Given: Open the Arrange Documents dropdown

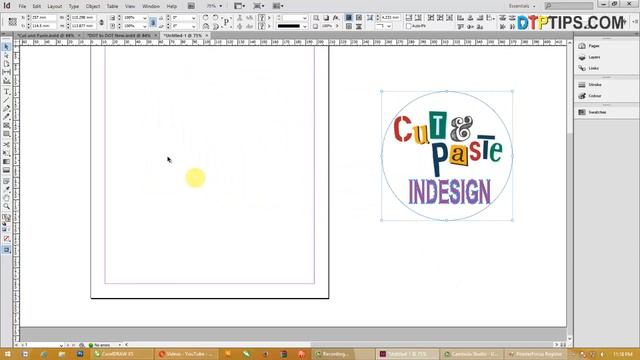Looking at the screenshot, I should (x=278, y=6).
